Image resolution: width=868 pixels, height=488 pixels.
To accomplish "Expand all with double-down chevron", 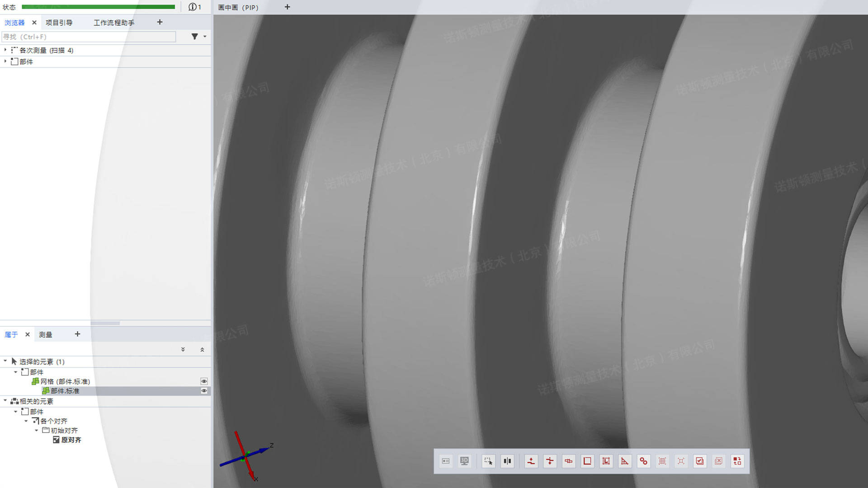I will (183, 349).
